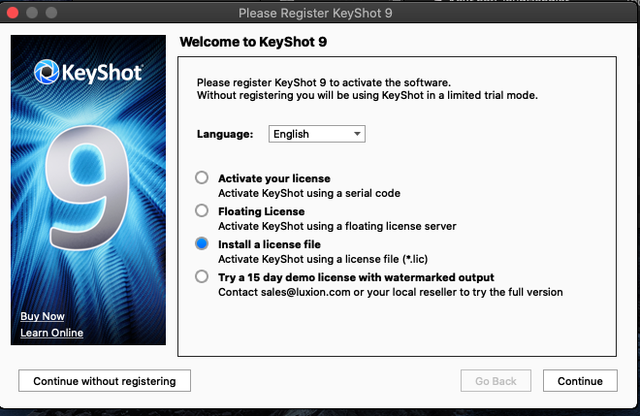Click the Continue without registering button
Screen dimensions: 640x416
tap(104, 381)
